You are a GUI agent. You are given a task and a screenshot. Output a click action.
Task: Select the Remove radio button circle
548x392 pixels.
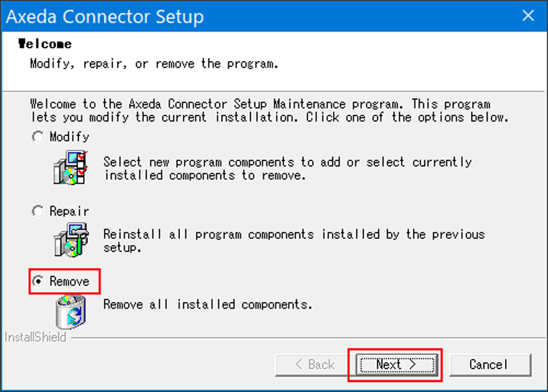38,281
